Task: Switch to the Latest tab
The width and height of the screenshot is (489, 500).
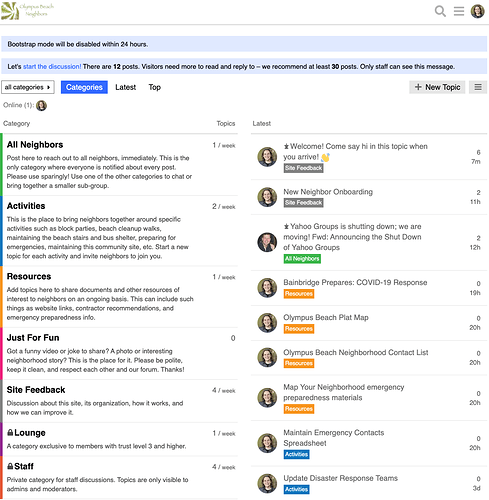Action: [x=126, y=87]
